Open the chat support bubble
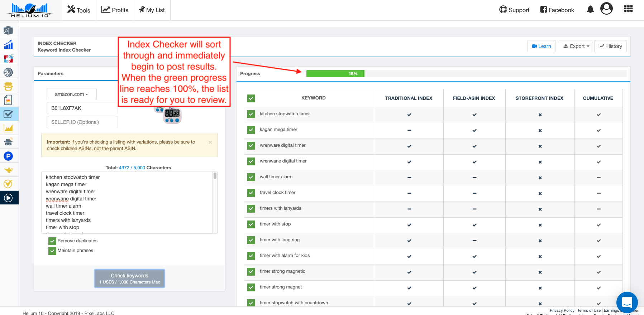 pyautogui.click(x=627, y=302)
